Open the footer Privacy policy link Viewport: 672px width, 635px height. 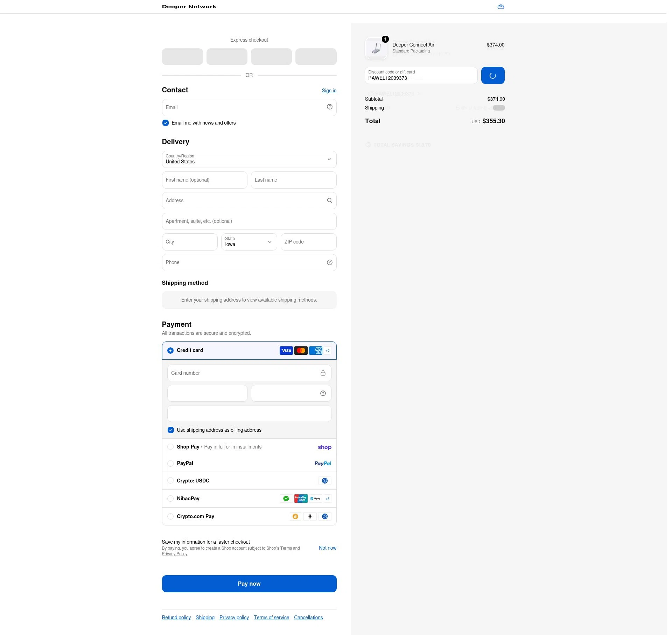234,618
